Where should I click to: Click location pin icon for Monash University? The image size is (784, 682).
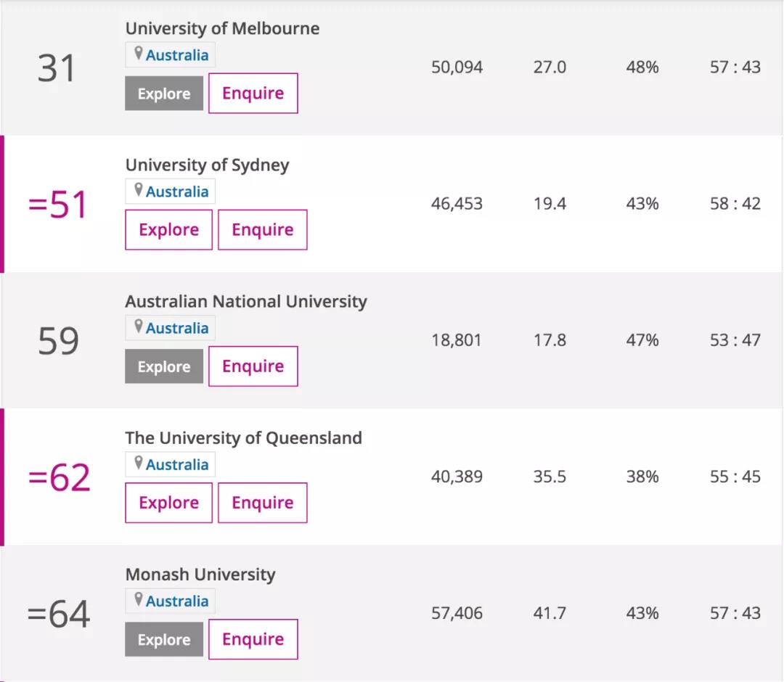138,600
